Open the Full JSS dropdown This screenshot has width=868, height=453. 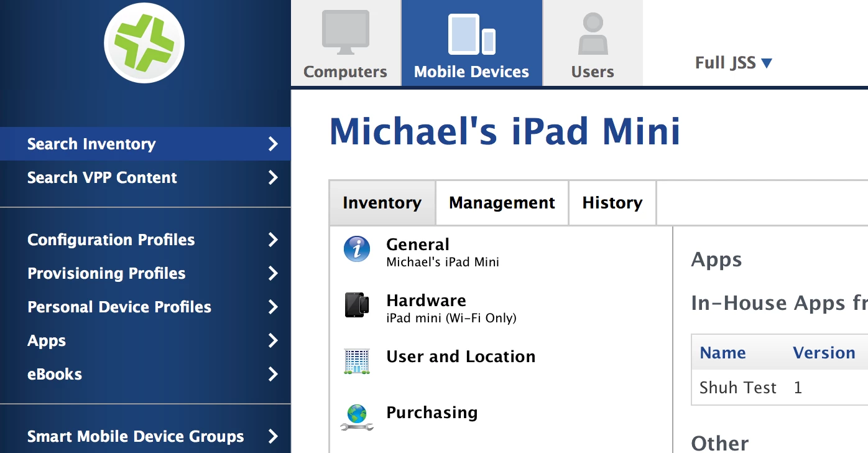(x=734, y=63)
